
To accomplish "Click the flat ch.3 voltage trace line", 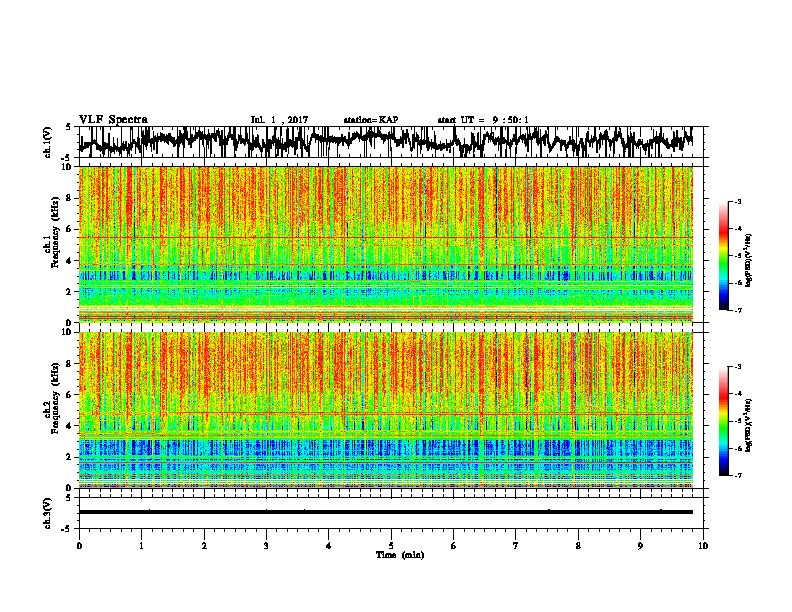I will coord(386,512).
